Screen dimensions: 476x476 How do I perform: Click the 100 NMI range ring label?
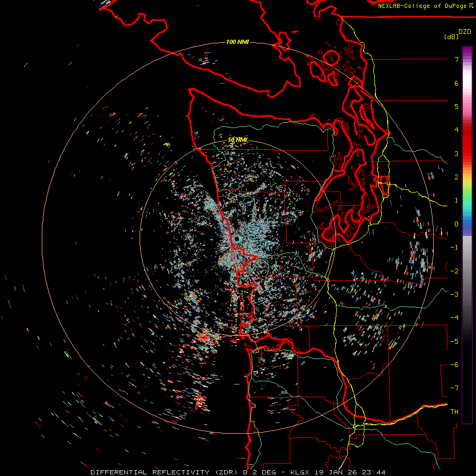pyautogui.click(x=237, y=42)
